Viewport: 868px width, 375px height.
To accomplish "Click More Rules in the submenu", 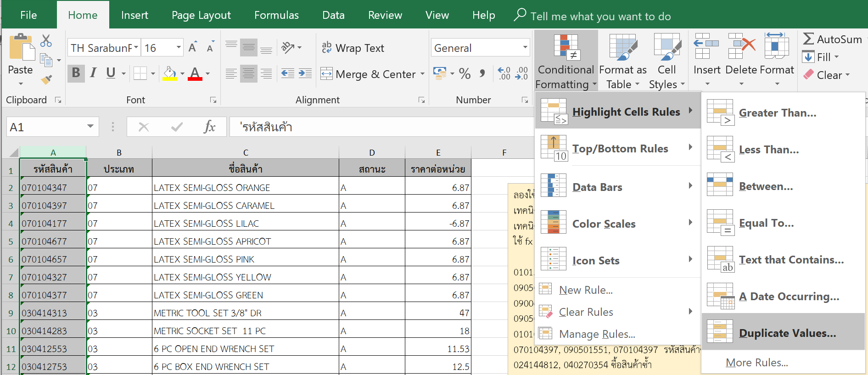I will pyautogui.click(x=757, y=363).
